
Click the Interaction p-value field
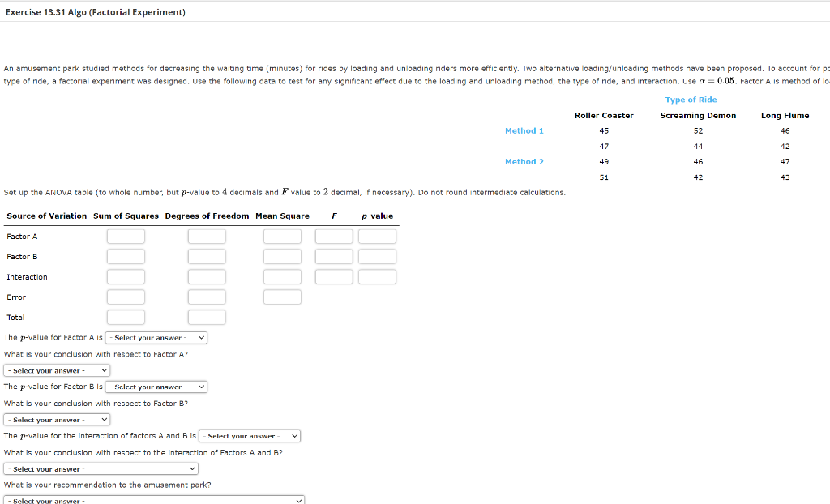tap(376, 276)
